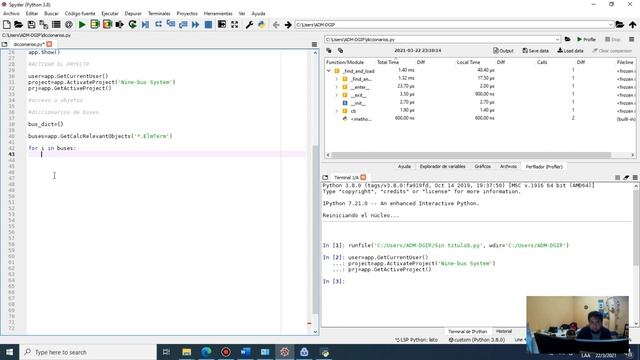Switch to the Ayuda tab
Viewport: 640px width, 360px height.
tap(404, 167)
